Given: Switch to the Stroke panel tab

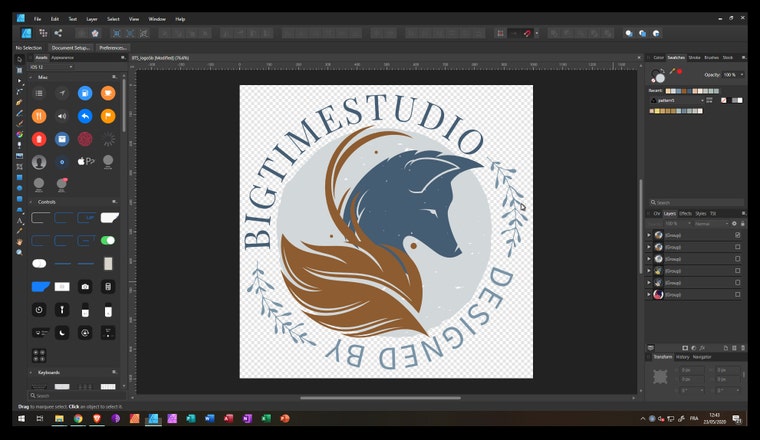Looking at the screenshot, I should (x=694, y=57).
